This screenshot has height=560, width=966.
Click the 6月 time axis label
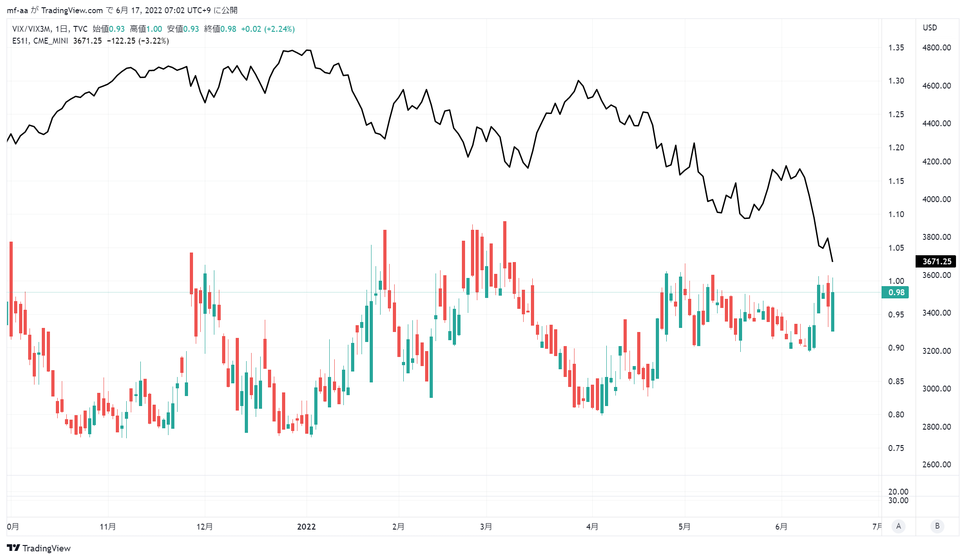[x=781, y=526]
